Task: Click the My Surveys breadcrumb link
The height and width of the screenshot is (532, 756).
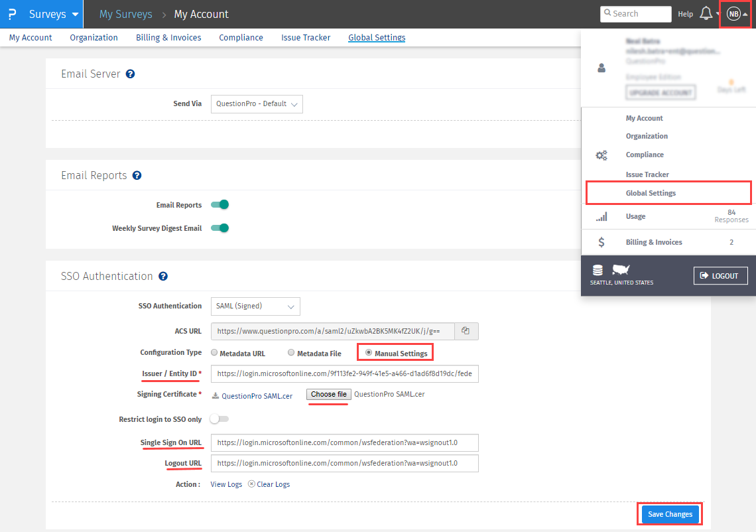Action: [126, 15]
